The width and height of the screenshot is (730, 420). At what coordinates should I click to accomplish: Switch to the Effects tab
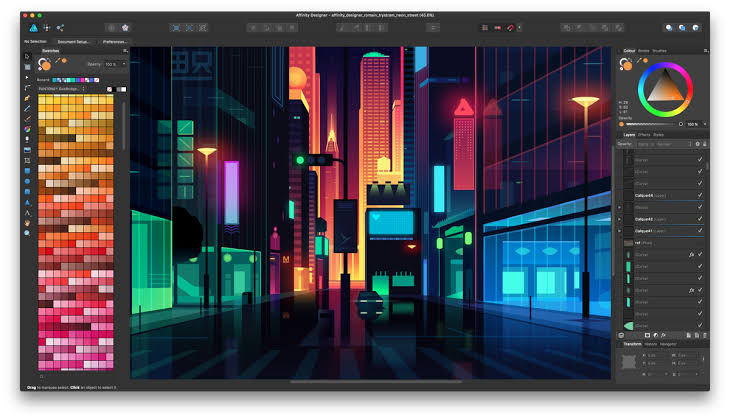644,135
